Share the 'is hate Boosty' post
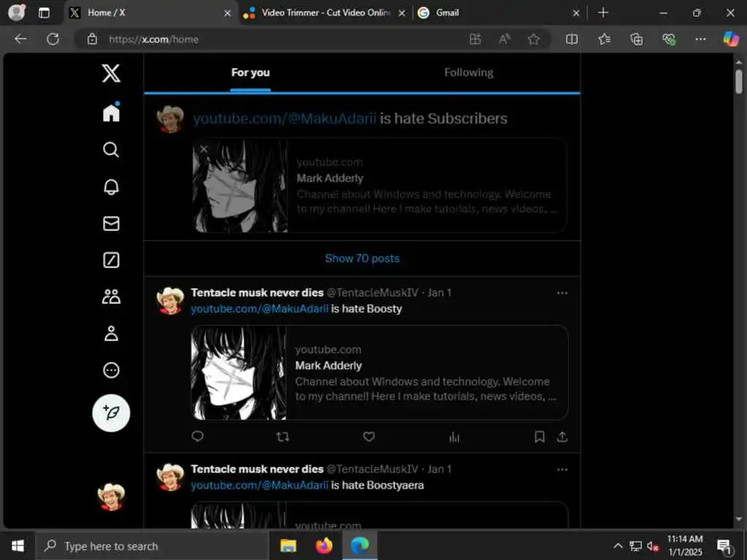 click(562, 437)
